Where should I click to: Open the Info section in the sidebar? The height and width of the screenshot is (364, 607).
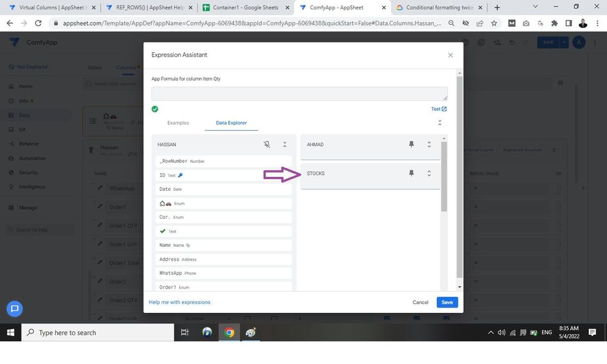(x=23, y=101)
